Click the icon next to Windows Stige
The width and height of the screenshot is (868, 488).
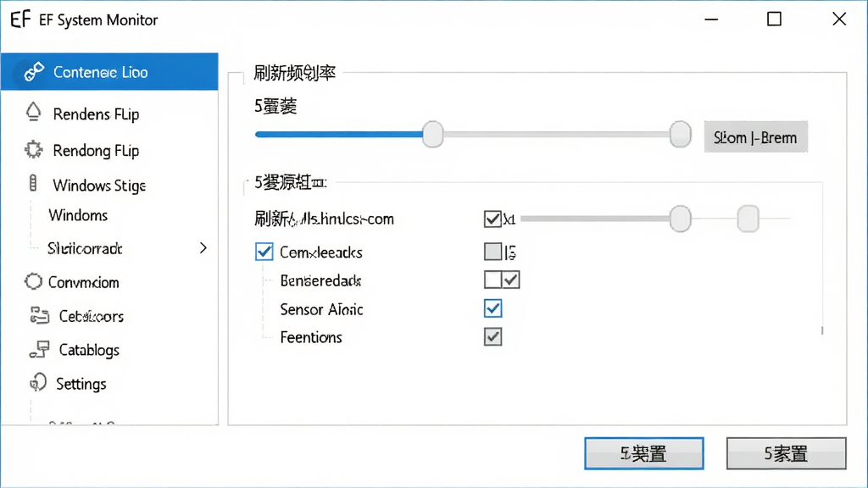(33, 183)
